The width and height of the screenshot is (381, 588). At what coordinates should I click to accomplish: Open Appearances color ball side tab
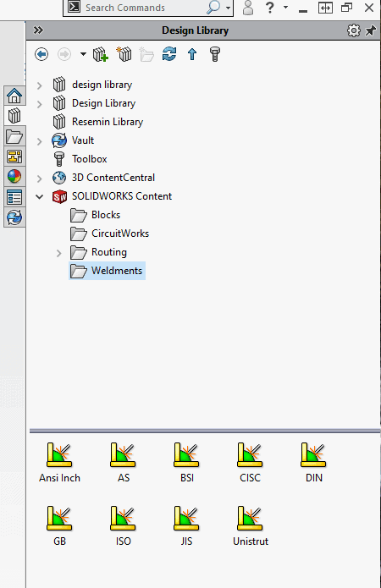14,177
